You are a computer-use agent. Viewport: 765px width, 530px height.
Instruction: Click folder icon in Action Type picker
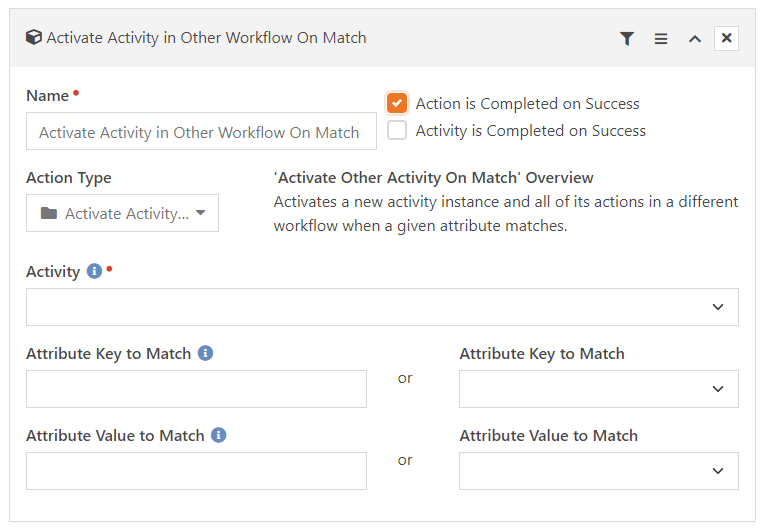click(x=49, y=213)
